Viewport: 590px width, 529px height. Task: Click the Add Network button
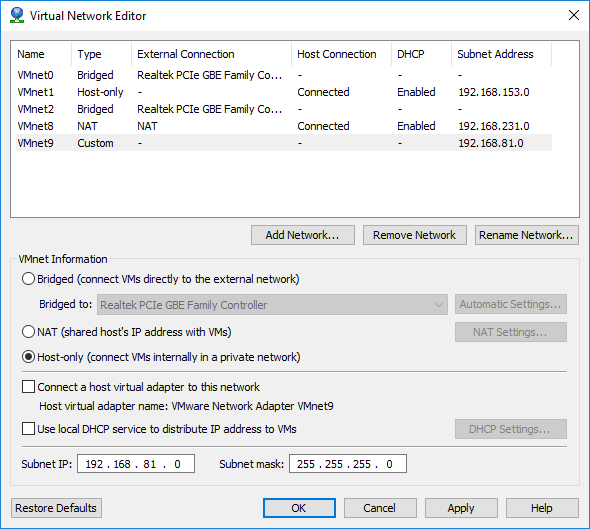pyautogui.click(x=303, y=235)
